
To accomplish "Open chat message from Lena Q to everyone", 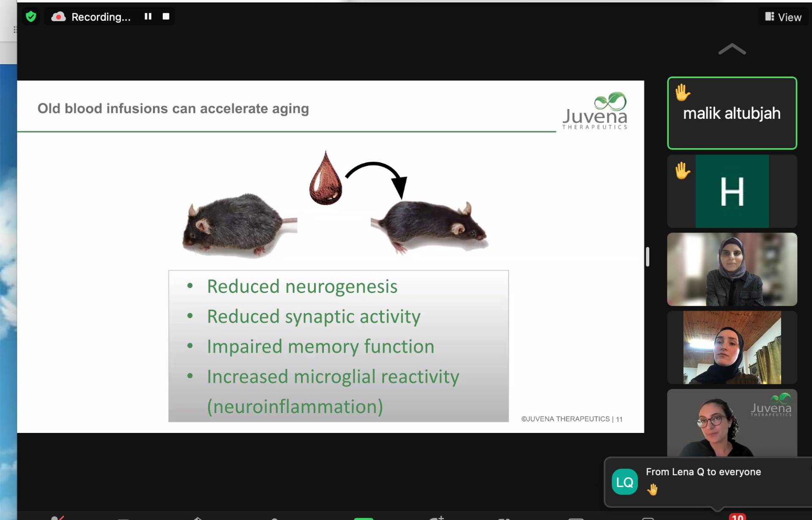I will coord(708,482).
